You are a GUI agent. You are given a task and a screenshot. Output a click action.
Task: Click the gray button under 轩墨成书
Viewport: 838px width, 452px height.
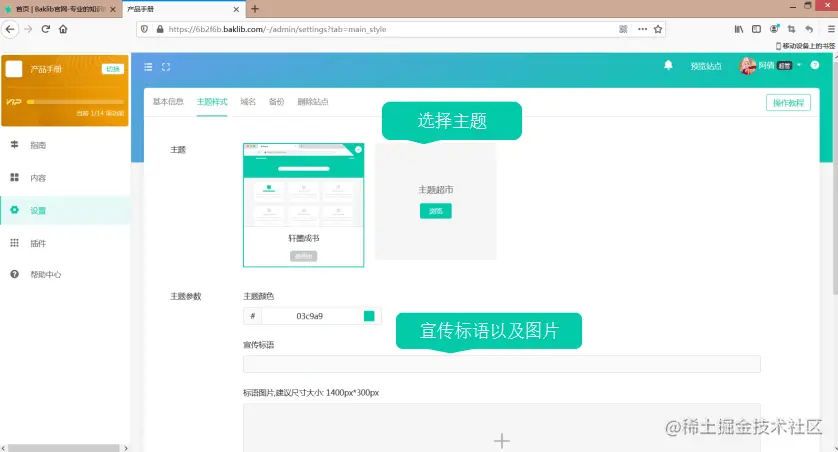pyautogui.click(x=304, y=256)
